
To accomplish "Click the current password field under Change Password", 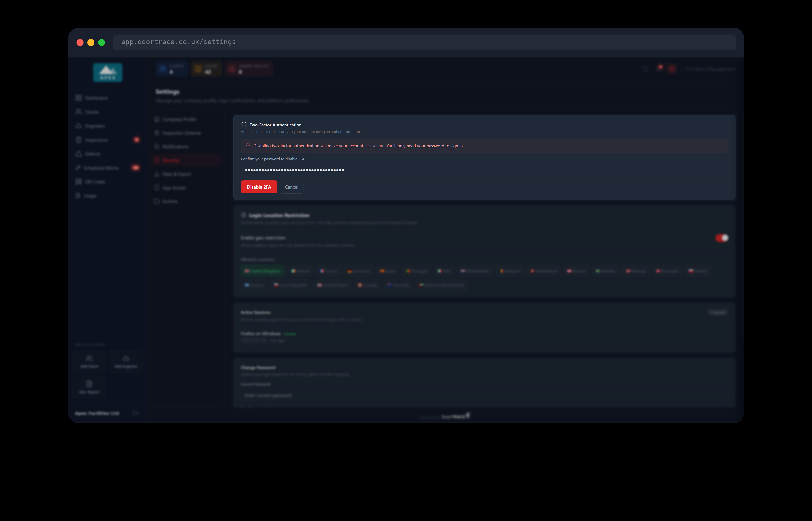I will tap(484, 395).
